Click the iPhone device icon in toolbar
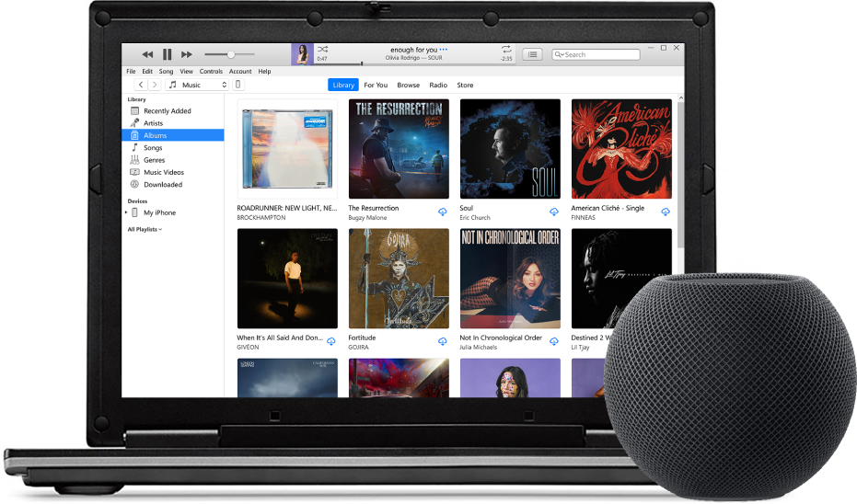857x504 pixels. pos(237,85)
